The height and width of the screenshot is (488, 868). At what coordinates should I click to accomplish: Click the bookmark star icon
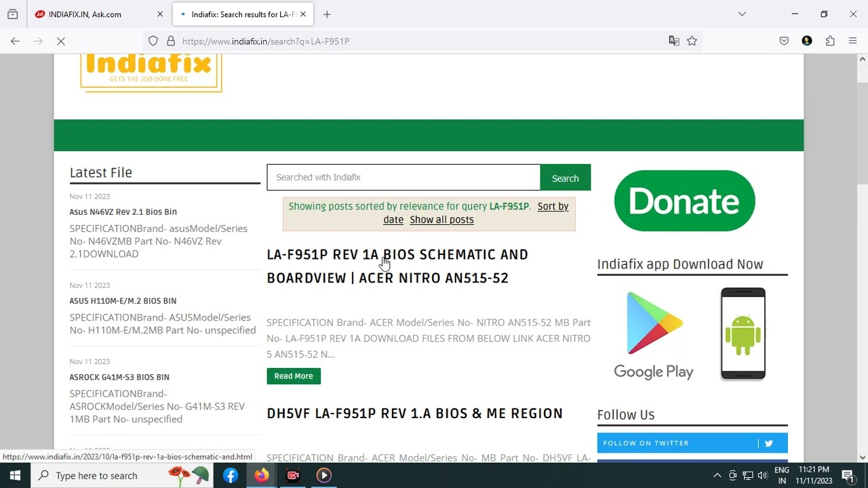tap(692, 41)
